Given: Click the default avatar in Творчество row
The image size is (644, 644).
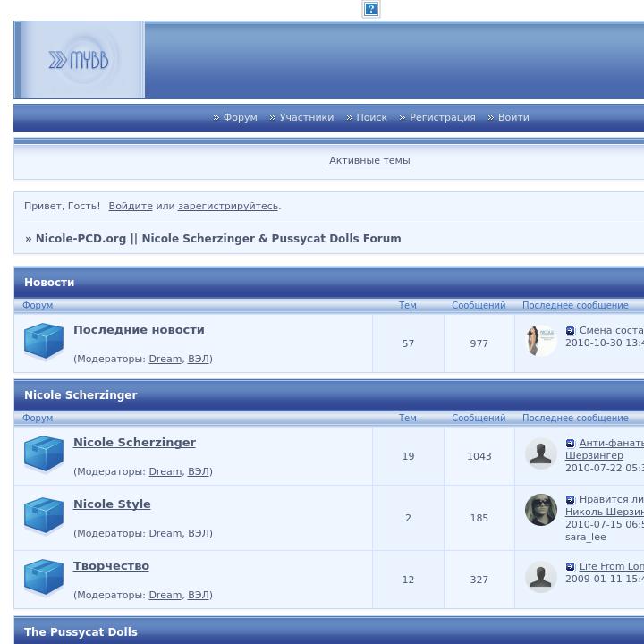Looking at the screenshot, I should tap(541, 577).
